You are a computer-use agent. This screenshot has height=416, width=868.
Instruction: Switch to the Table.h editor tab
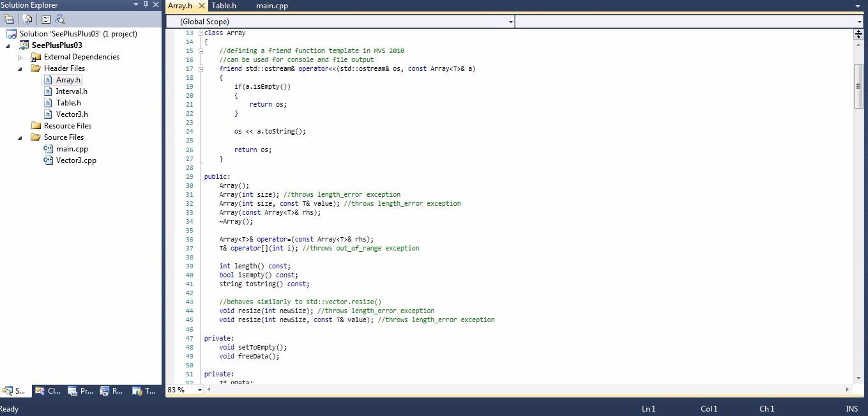point(224,6)
